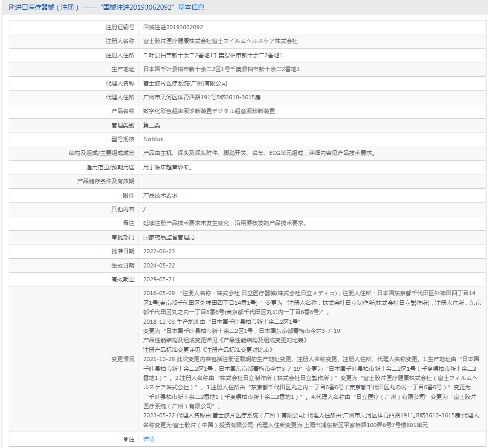The width and height of the screenshot is (488, 448).
Task: Click the 适用范围 value 用于临床超声诊断
Action: tap(168, 167)
